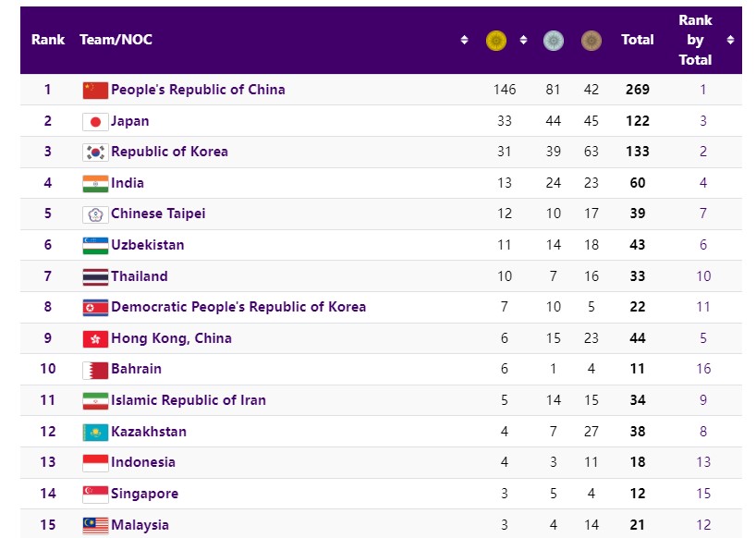
Task: Click the Kazakhstan flag icon
Action: point(95,432)
